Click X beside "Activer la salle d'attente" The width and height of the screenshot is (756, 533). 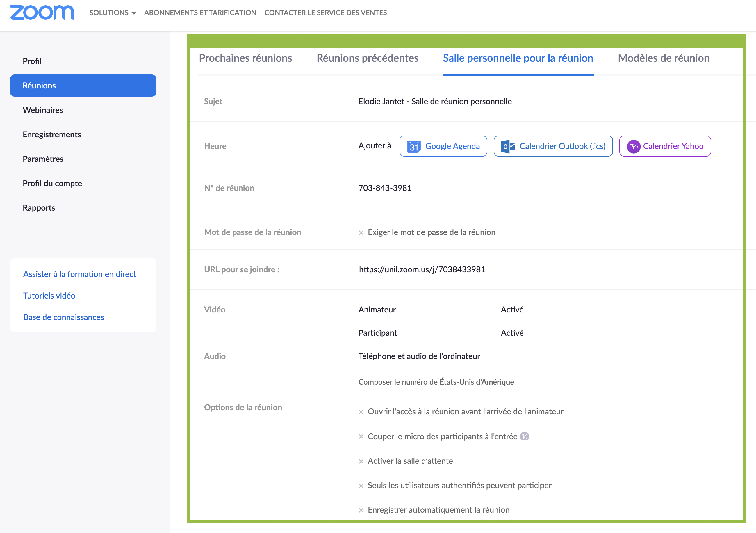coord(361,461)
